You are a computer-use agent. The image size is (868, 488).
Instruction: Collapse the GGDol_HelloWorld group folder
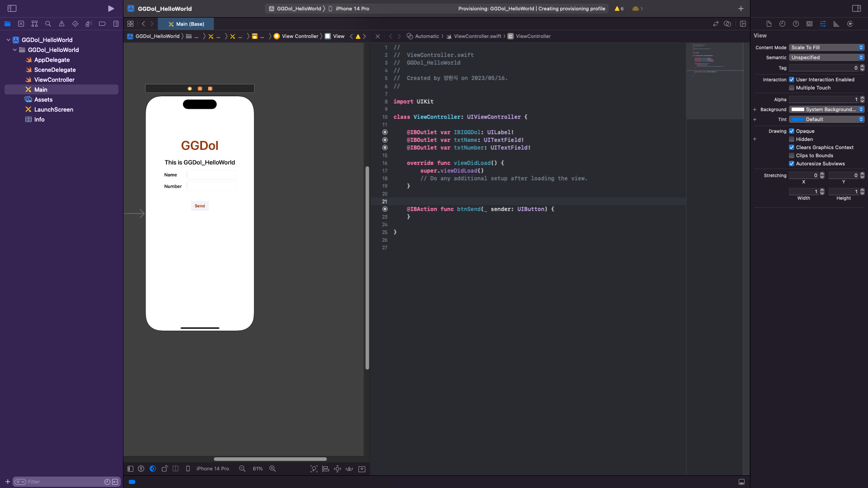pyautogui.click(x=15, y=50)
